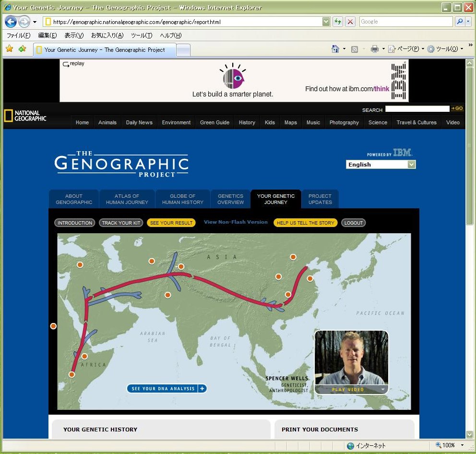476x454 pixels.
Task: Open a new blank browser tab
Action: point(183,50)
